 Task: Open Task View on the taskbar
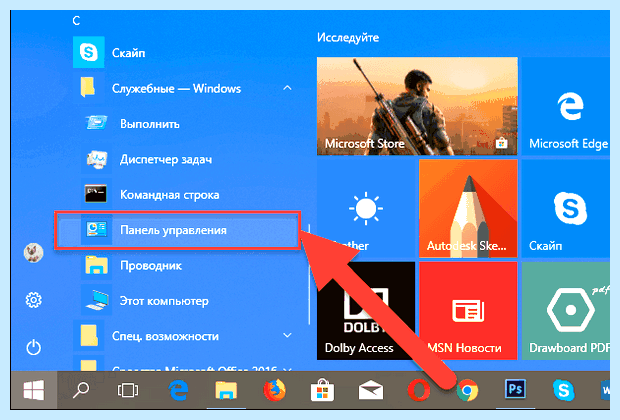(x=128, y=390)
